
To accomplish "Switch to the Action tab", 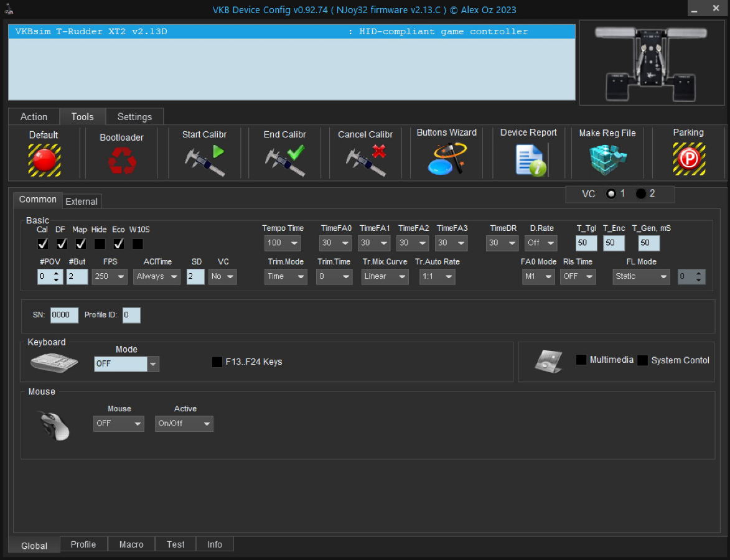I will 34,117.
